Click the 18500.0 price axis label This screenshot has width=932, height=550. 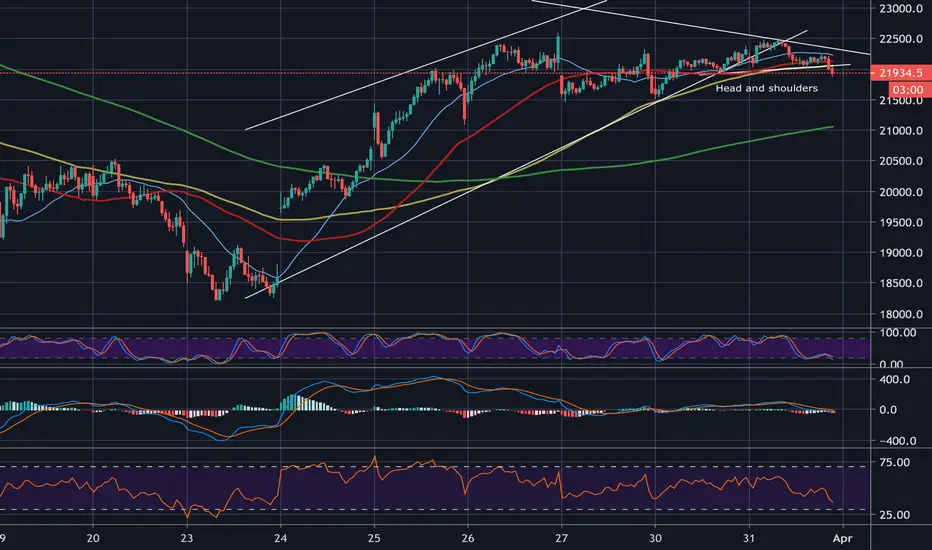click(x=900, y=283)
